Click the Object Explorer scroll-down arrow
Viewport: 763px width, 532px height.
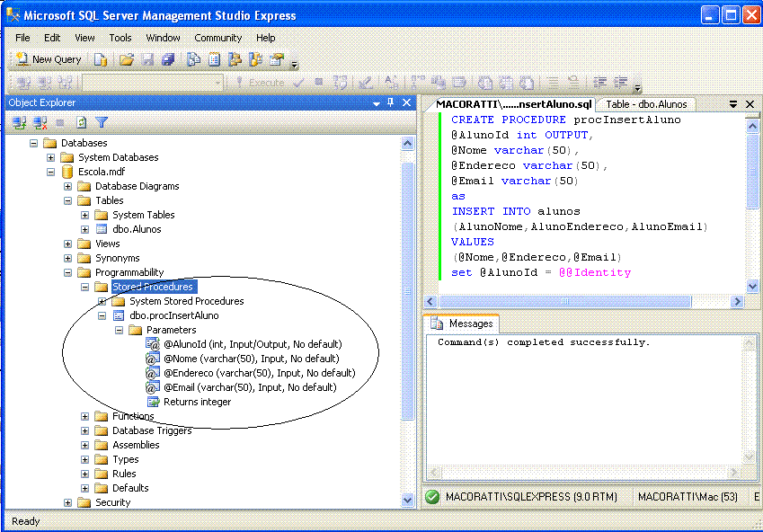point(407,500)
